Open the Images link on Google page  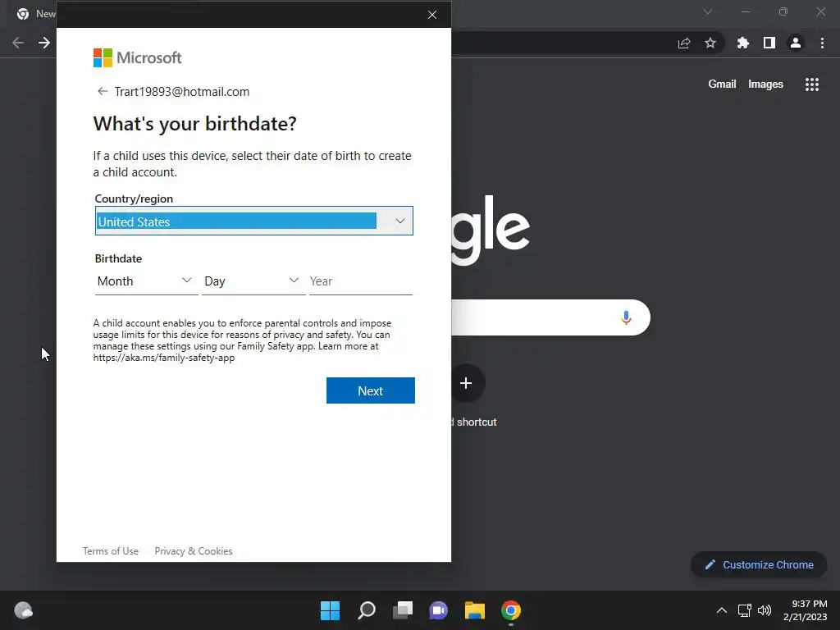click(x=765, y=84)
